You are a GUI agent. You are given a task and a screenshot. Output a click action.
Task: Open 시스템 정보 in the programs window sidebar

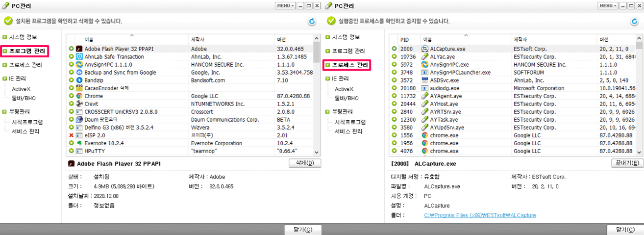[x=23, y=37]
